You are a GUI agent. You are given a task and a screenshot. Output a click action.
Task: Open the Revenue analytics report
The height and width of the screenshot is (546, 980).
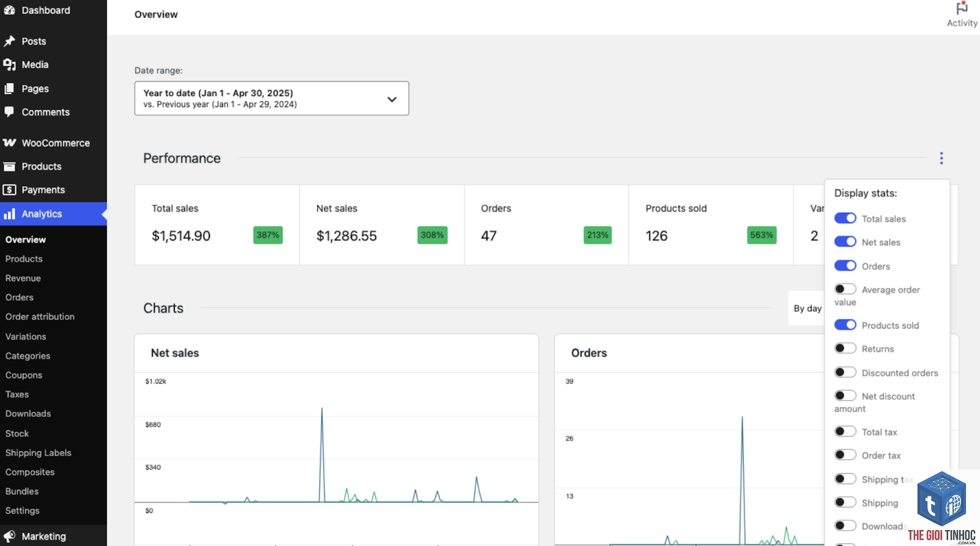click(23, 278)
